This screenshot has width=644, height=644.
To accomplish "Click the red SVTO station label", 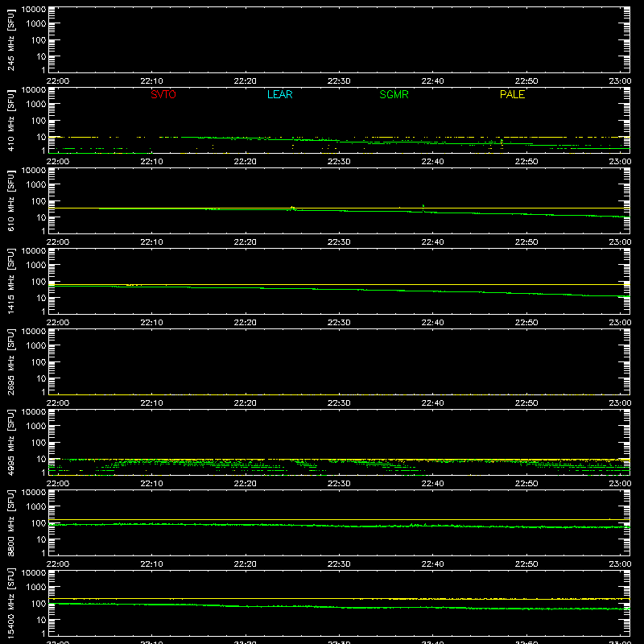I will [163, 94].
